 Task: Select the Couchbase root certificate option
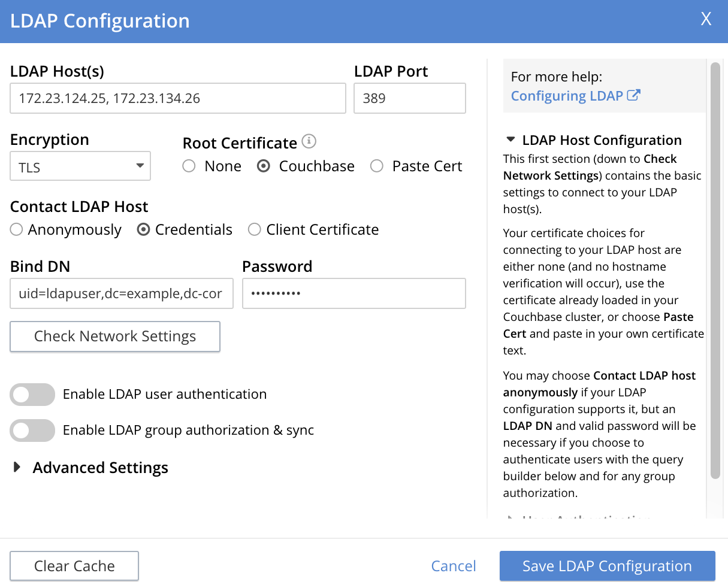point(264,166)
